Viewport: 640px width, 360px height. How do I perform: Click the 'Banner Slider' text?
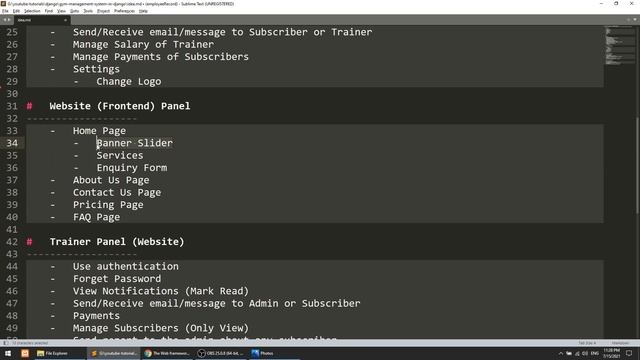[x=134, y=143]
